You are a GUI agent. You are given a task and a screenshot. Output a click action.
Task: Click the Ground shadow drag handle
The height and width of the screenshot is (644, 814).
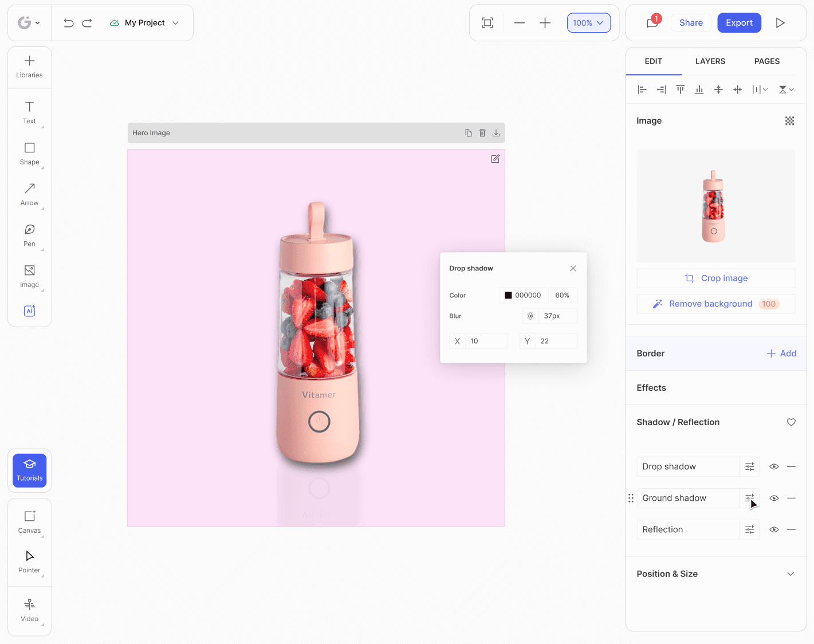[631, 498]
